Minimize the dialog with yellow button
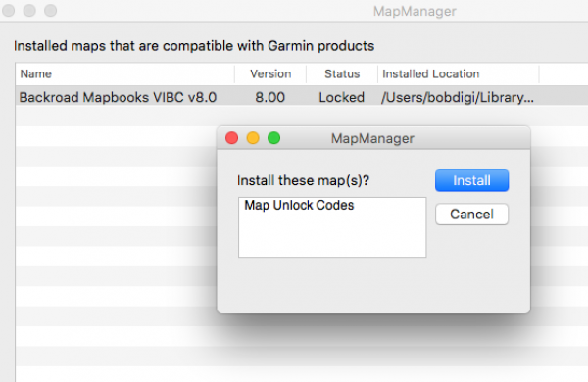 (253, 138)
